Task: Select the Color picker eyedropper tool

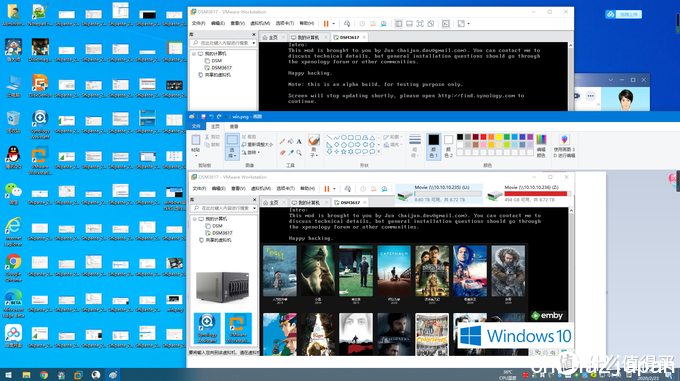Action: [291, 152]
